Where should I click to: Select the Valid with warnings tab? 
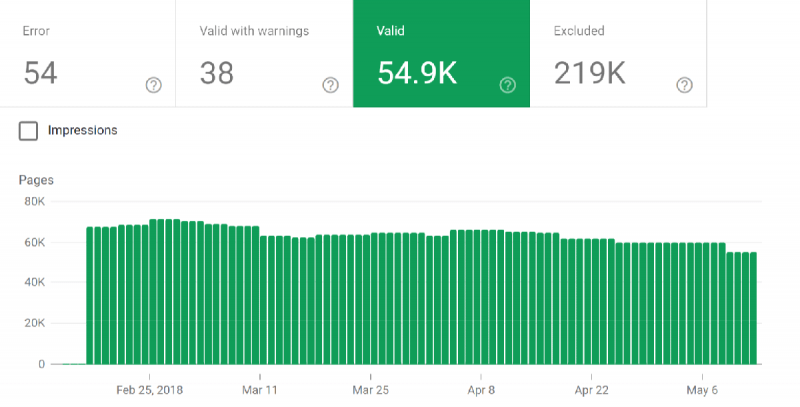[264, 54]
